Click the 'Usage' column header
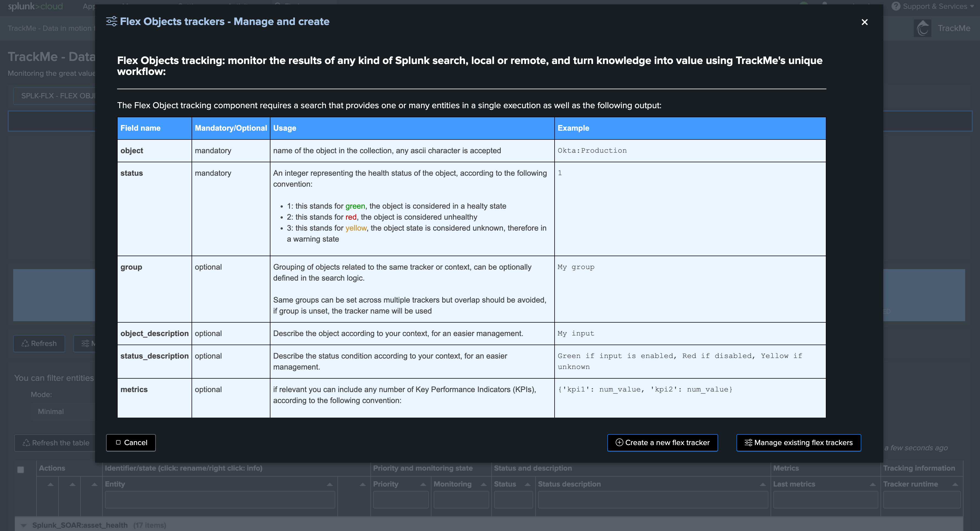 point(412,128)
